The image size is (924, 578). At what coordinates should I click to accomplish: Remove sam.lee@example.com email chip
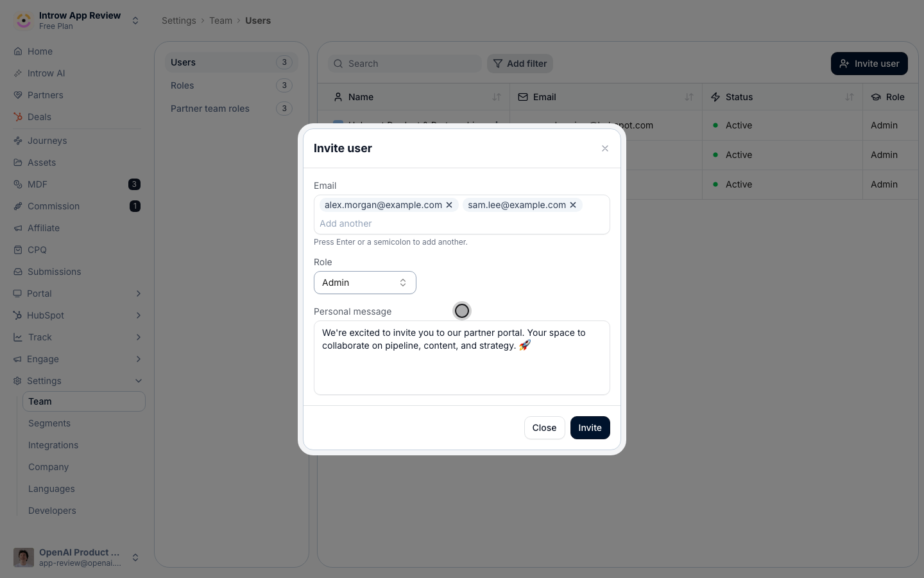(573, 205)
